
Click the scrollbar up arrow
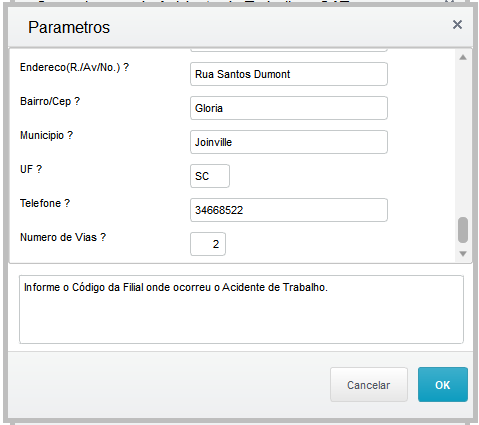[x=463, y=57]
